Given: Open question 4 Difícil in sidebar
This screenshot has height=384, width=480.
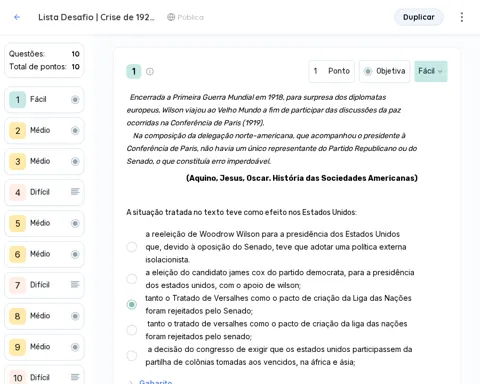Looking at the screenshot, I should point(44,192).
